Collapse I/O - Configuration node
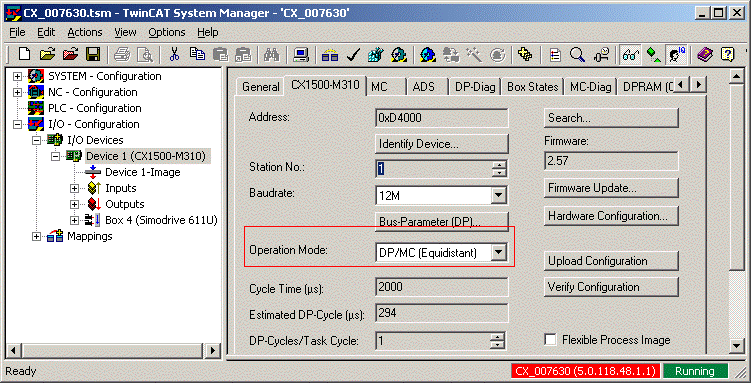 (x=18, y=124)
